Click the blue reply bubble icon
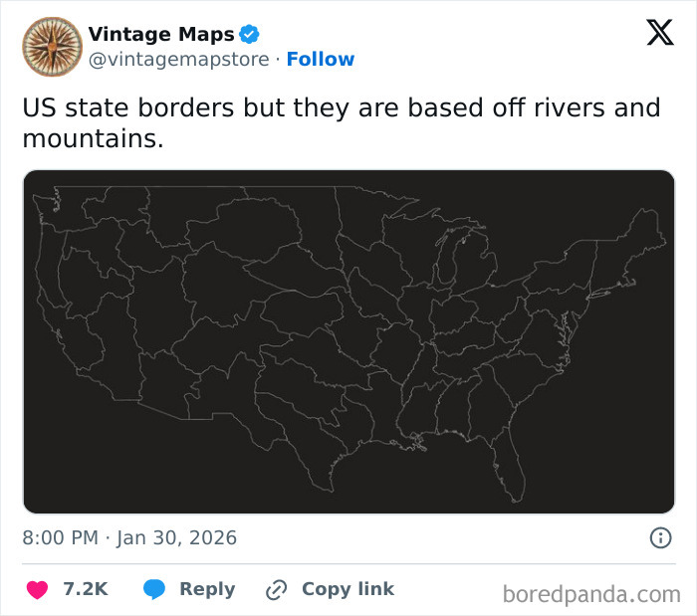This screenshot has height=616, width=697. pos(153,589)
